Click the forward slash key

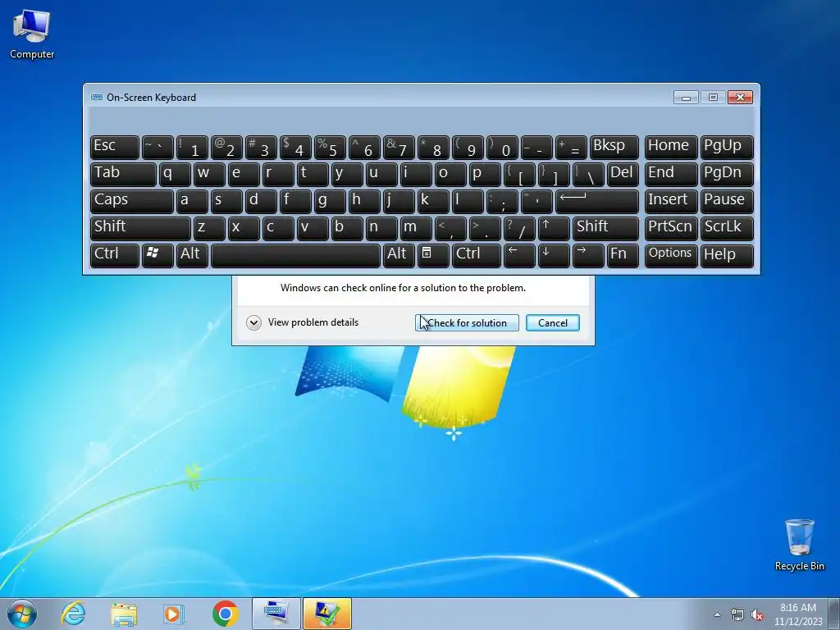[x=519, y=228]
